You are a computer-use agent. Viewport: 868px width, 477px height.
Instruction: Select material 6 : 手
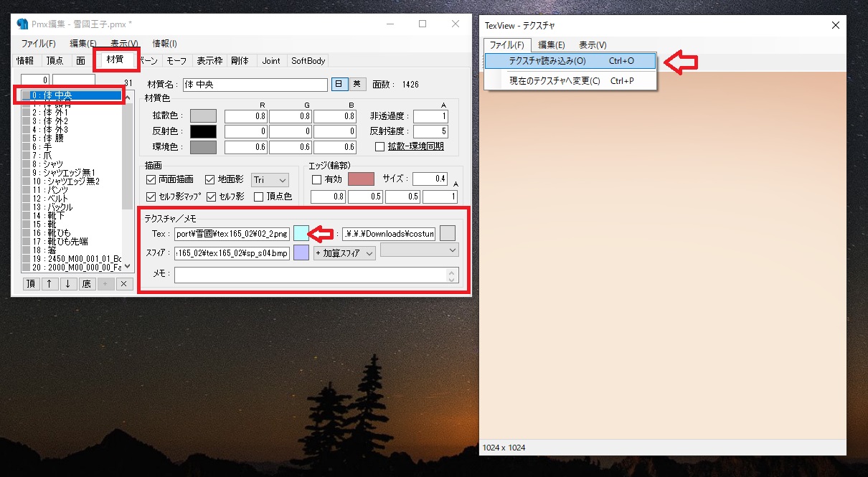[72, 146]
